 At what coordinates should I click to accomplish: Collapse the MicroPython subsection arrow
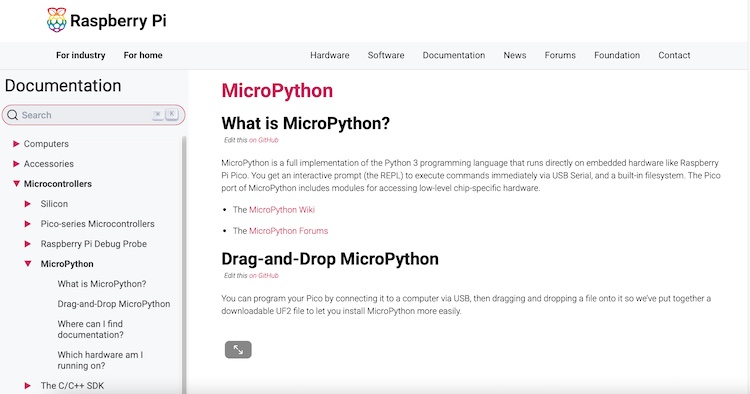pos(28,263)
